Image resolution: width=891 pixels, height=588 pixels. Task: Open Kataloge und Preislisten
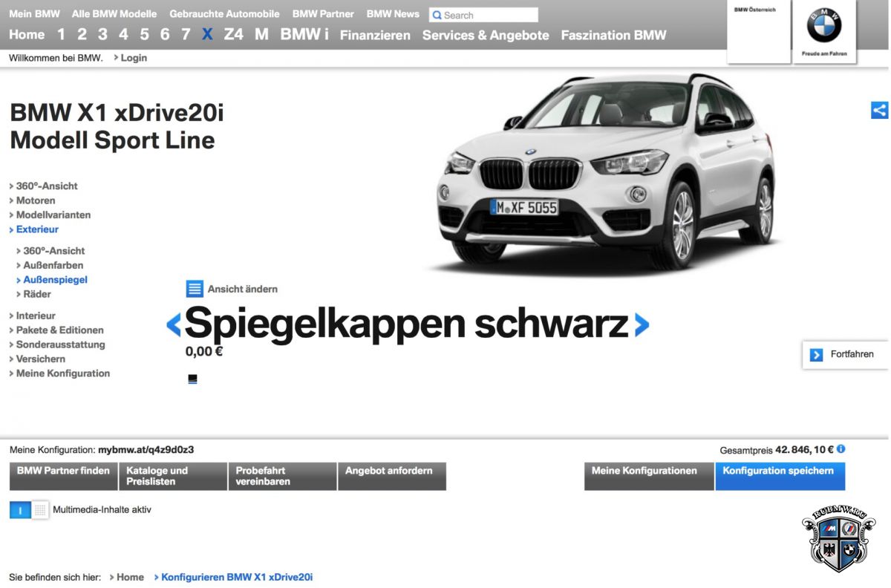click(x=173, y=477)
